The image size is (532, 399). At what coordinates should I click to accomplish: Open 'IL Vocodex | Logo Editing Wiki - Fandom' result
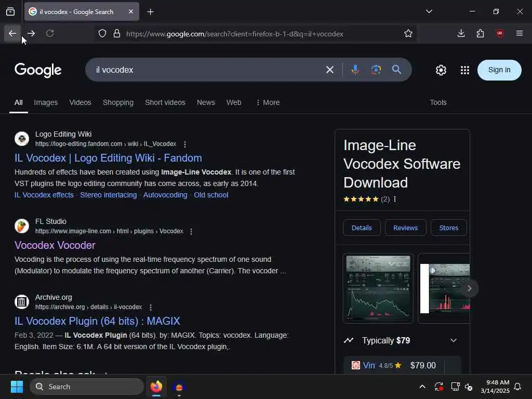click(108, 158)
